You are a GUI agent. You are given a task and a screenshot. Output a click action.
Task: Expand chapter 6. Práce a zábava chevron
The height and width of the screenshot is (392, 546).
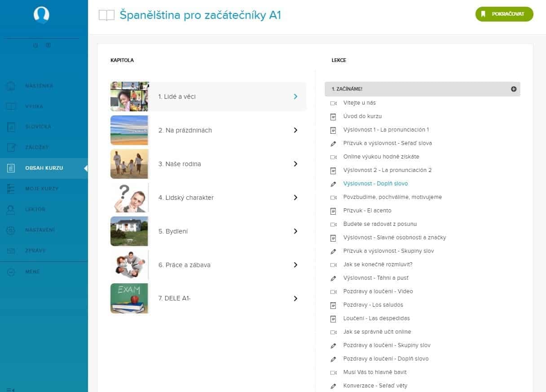pyautogui.click(x=295, y=265)
